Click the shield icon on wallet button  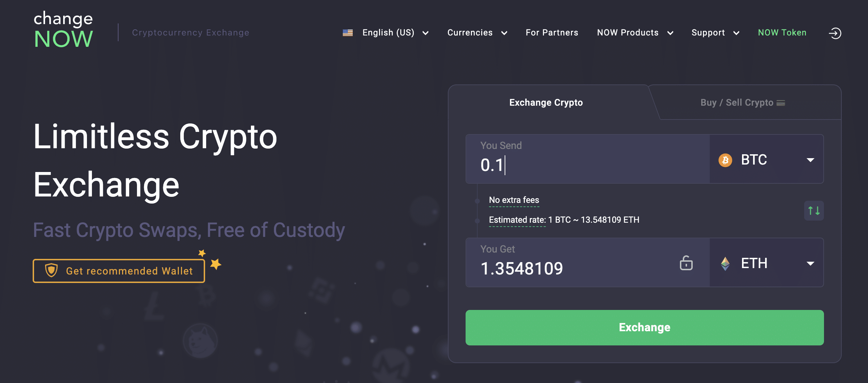tap(51, 271)
